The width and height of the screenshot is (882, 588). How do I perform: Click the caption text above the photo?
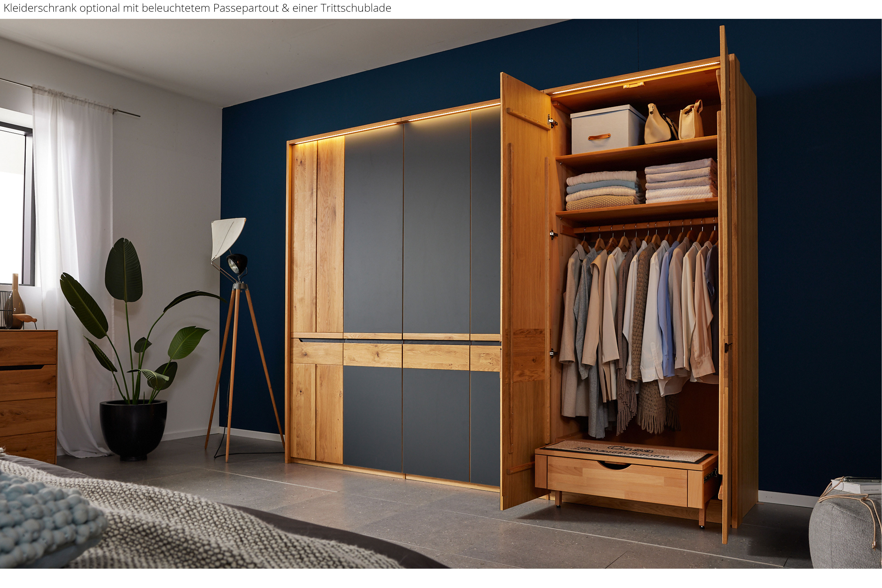pyautogui.click(x=197, y=8)
